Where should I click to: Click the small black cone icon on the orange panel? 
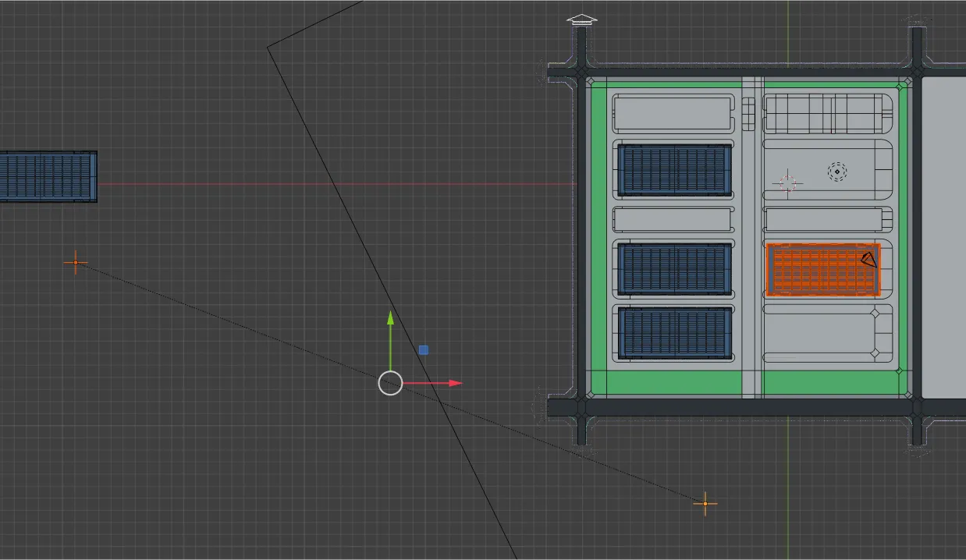point(868,260)
